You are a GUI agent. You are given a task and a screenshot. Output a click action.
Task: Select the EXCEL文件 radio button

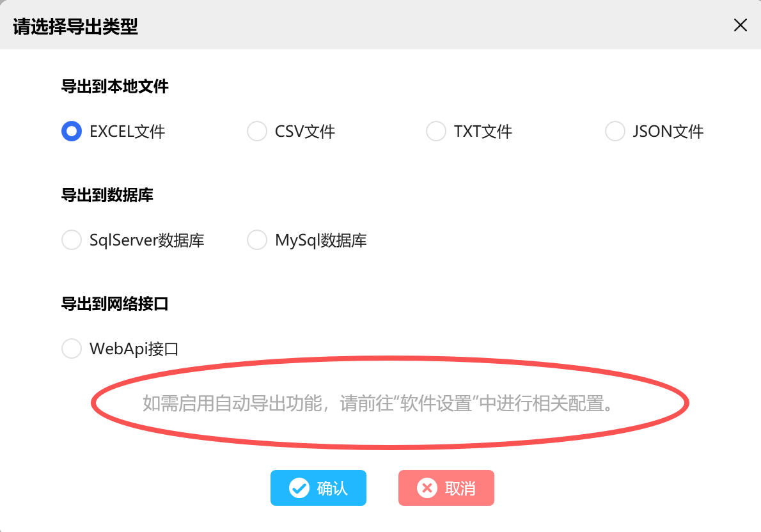click(72, 131)
